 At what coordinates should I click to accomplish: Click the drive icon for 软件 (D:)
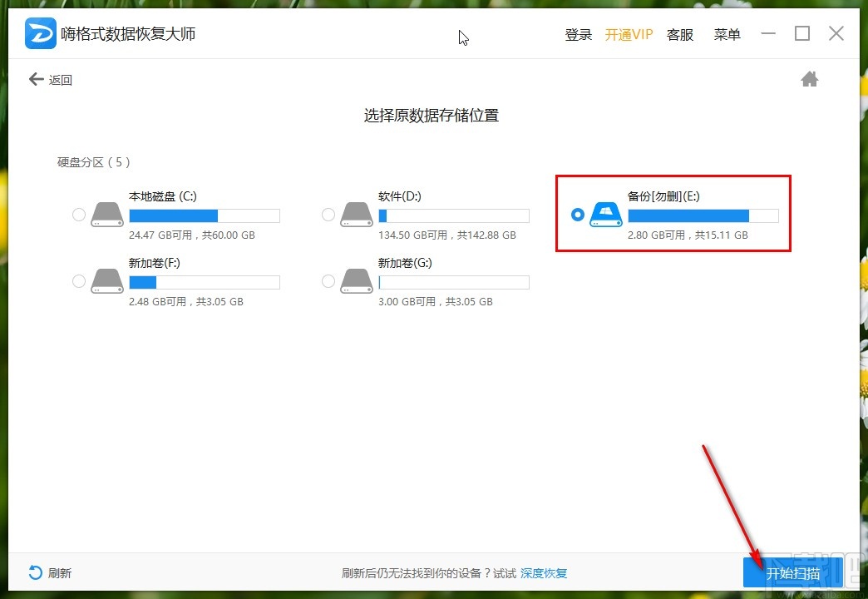356,214
